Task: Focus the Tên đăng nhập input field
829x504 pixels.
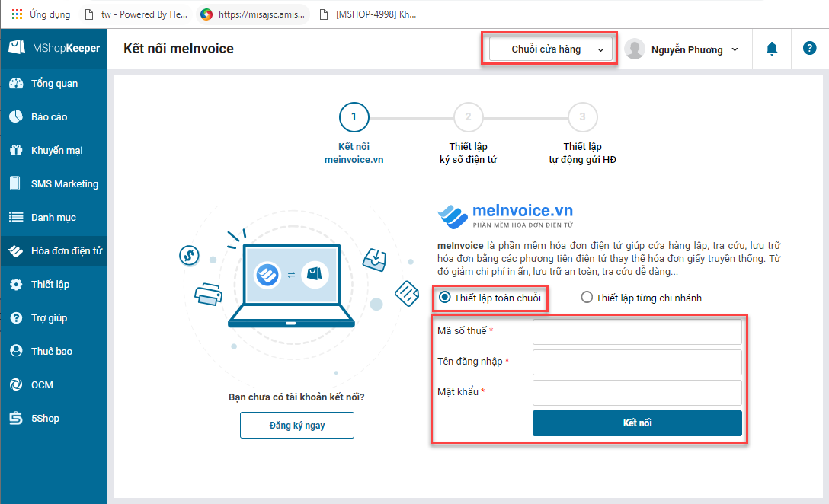Action: pos(637,362)
